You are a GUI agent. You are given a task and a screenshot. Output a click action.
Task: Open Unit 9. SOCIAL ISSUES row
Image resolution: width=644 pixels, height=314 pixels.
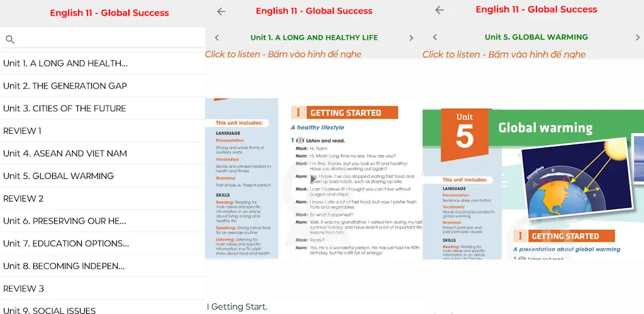tap(103, 308)
